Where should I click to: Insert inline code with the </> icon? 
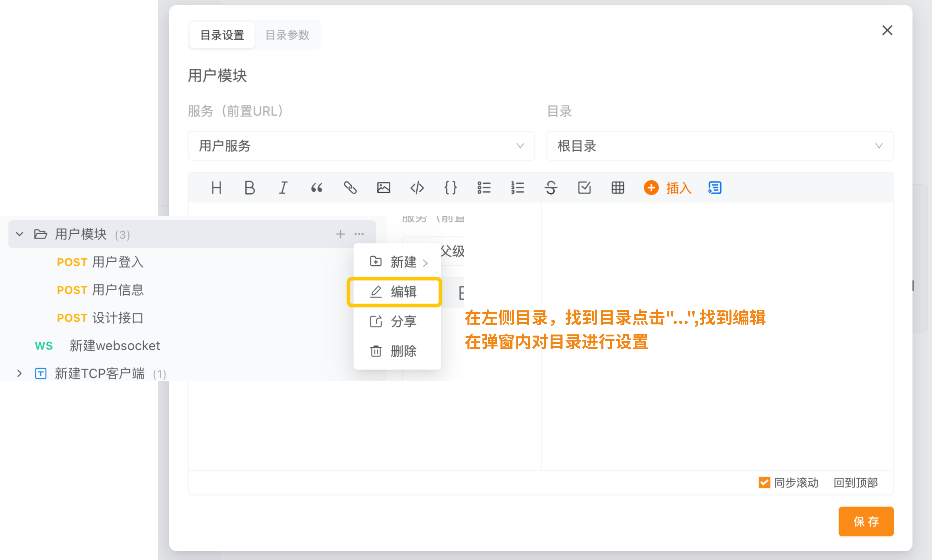(417, 188)
